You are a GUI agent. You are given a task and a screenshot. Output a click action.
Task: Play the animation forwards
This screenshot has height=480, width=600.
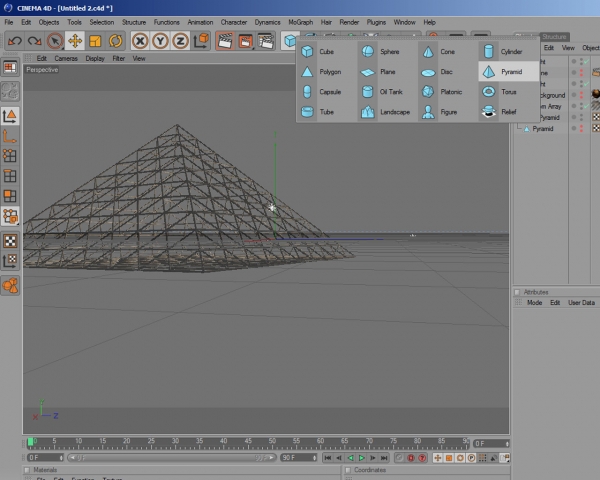(x=361, y=458)
